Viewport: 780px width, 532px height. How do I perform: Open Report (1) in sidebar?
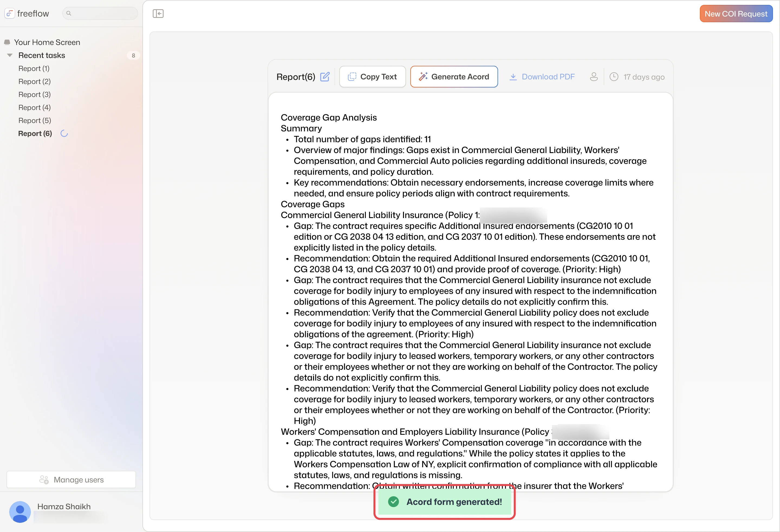pyautogui.click(x=34, y=69)
